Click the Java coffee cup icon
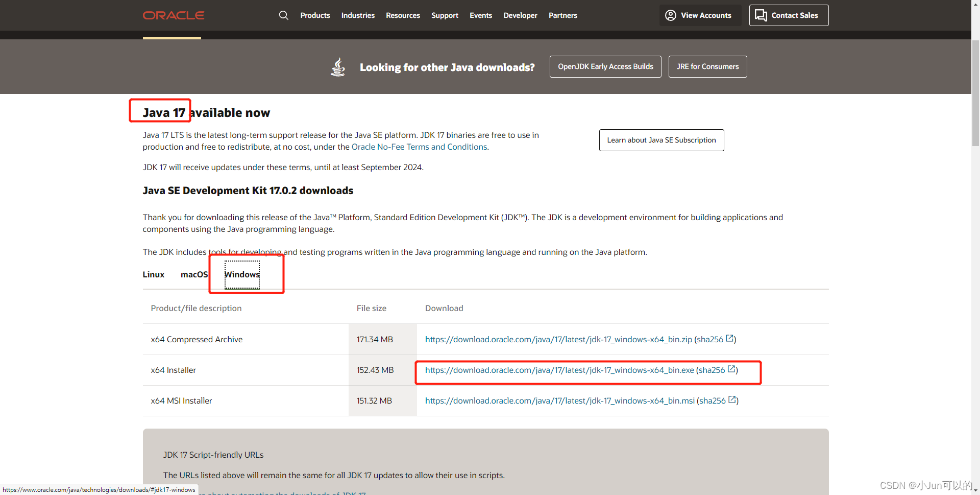The width and height of the screenshot is (980, 495). (x=338, y=67)
